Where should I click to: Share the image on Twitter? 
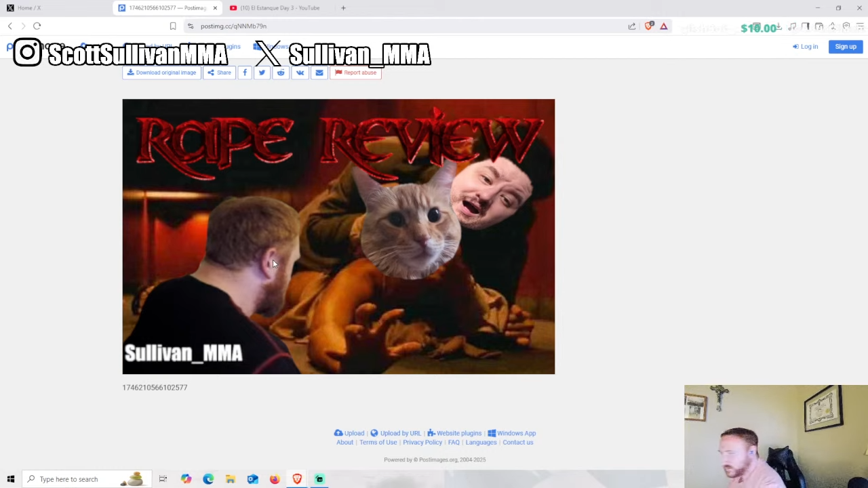tap(262, 73)
